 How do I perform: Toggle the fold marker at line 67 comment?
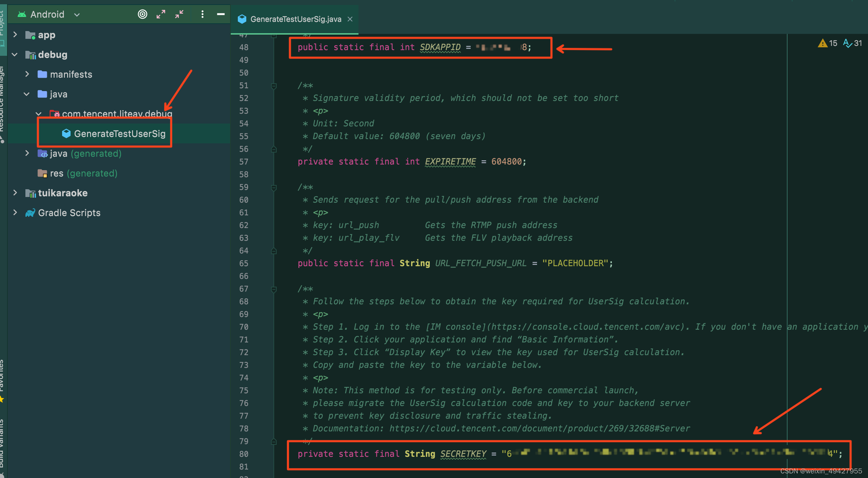[x=274, y=289]
